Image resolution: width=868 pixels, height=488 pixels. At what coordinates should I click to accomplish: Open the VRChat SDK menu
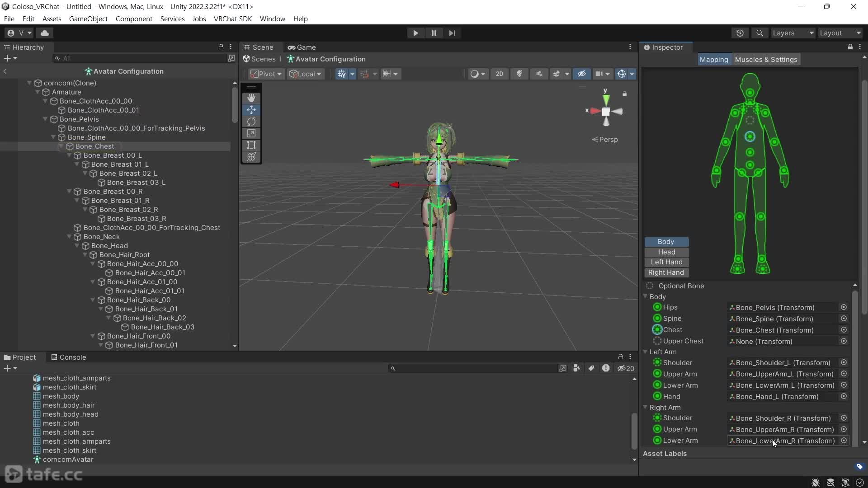[x=232, y=19]
